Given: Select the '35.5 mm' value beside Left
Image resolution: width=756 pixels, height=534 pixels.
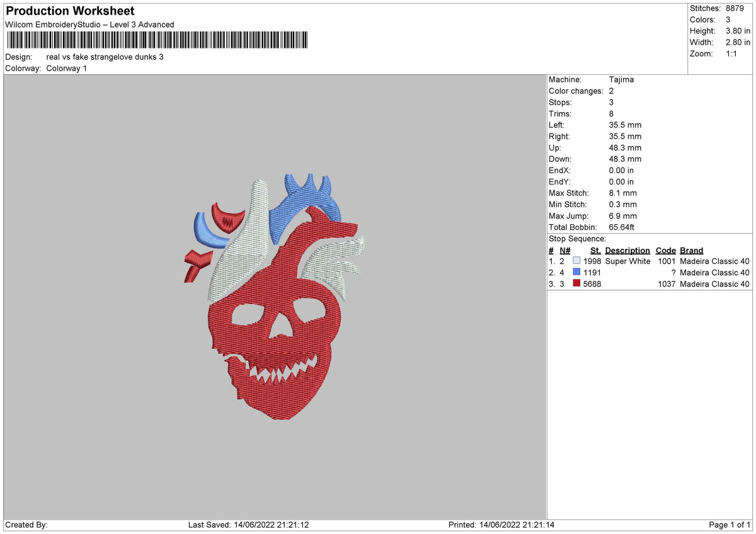Looking at the screenshot, I should (x=626, y=125).
